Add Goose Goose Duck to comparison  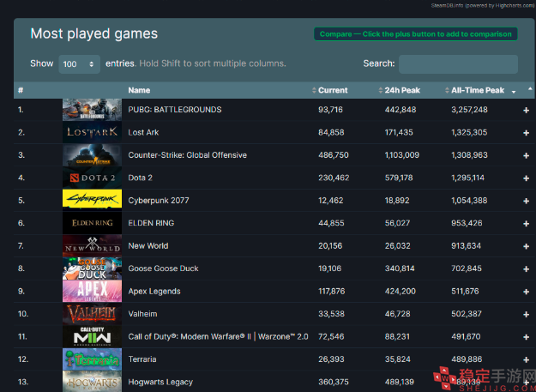tap(526, 269)
